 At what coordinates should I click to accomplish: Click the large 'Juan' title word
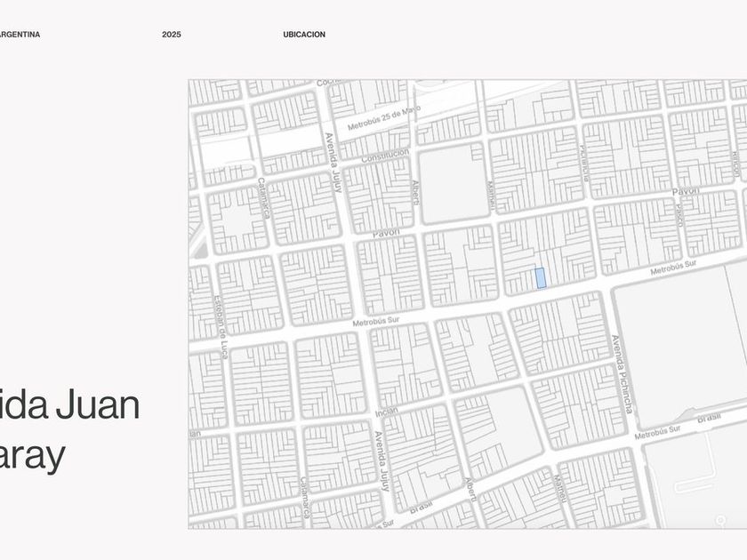tap(98, 405)
